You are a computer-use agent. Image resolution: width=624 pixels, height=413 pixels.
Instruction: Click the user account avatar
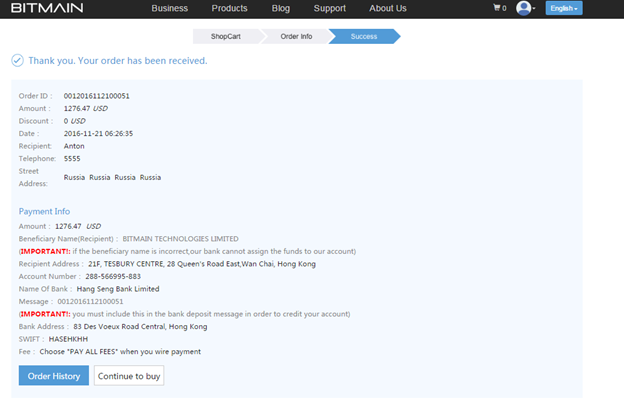pyautogui.click(x=523, y=8)
